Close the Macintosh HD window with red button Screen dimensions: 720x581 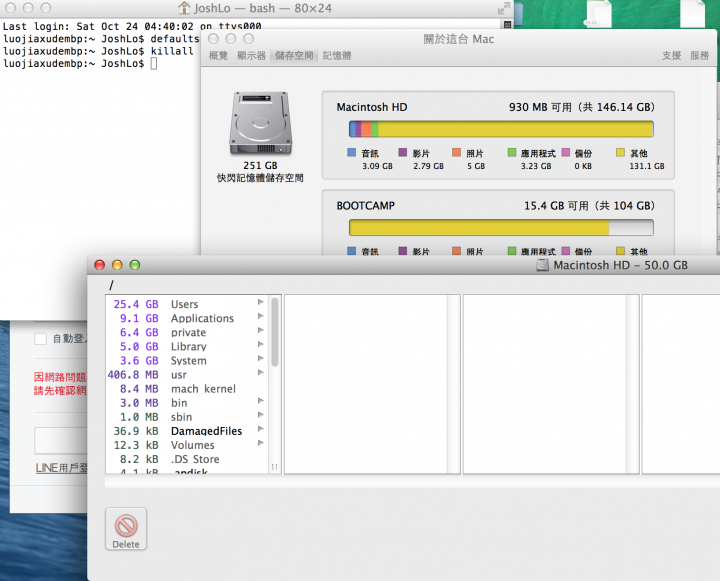point(99,265)
